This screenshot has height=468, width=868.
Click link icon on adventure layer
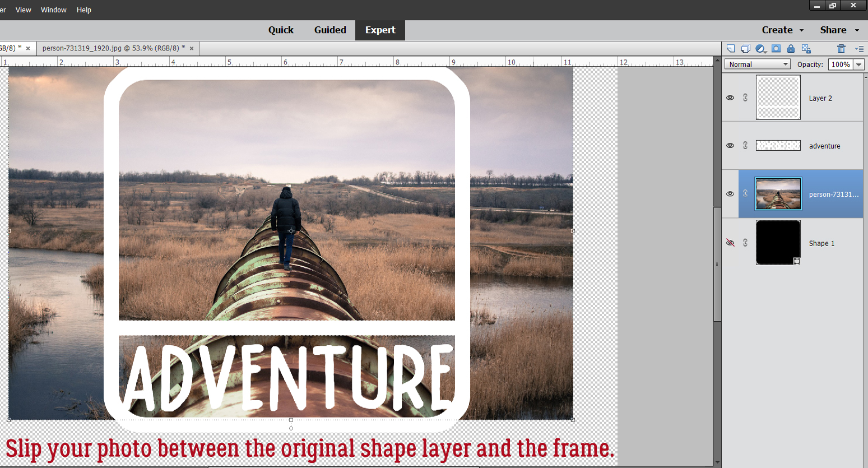[745, 145]
